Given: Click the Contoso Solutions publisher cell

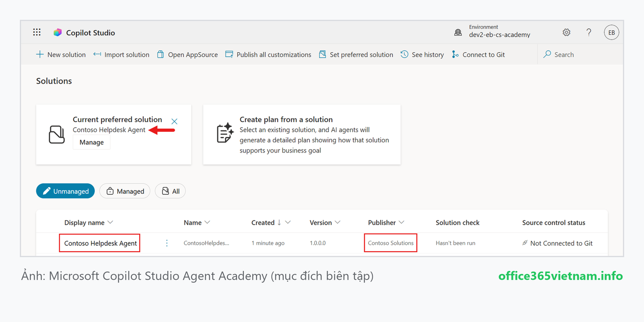Looking at the screenshot, I should tap(391, 243).
